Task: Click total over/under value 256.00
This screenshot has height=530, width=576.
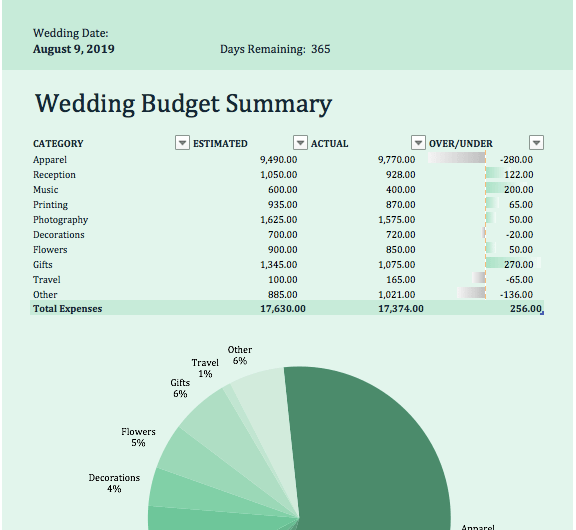Action: (x=526, y=309)
